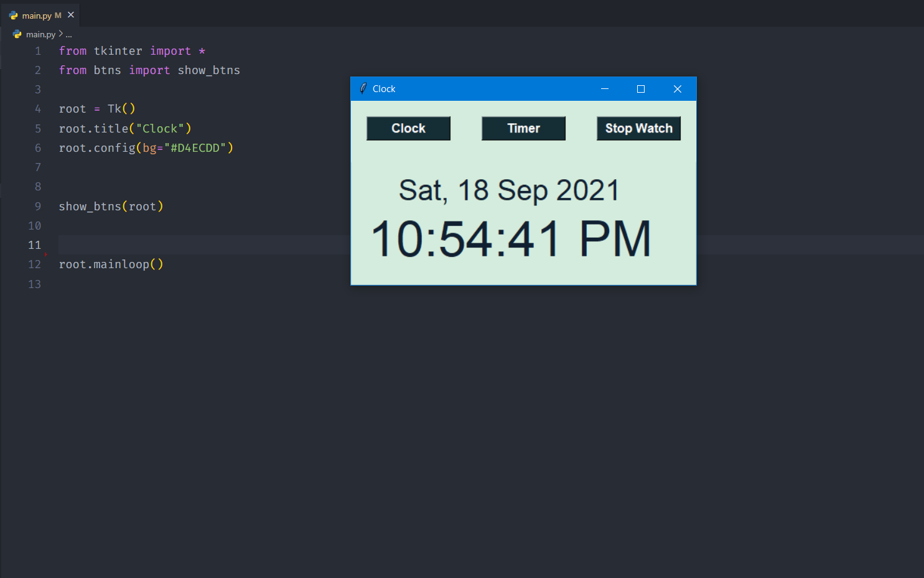Click the Stop Watch button
Viewport: 924px width, 578px height.
click(x=638, y=128)
